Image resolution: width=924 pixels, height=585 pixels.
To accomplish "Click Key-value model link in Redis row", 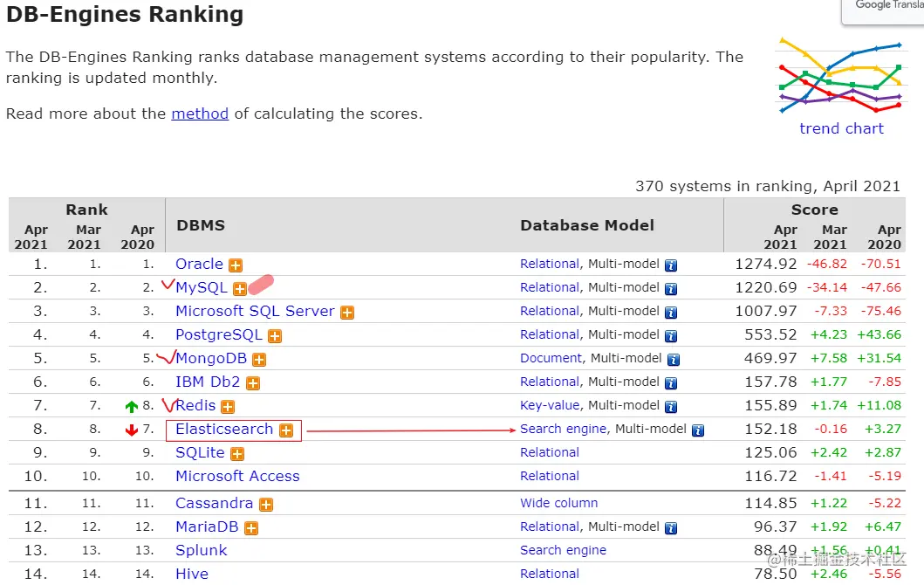I will tap(550, 405).
